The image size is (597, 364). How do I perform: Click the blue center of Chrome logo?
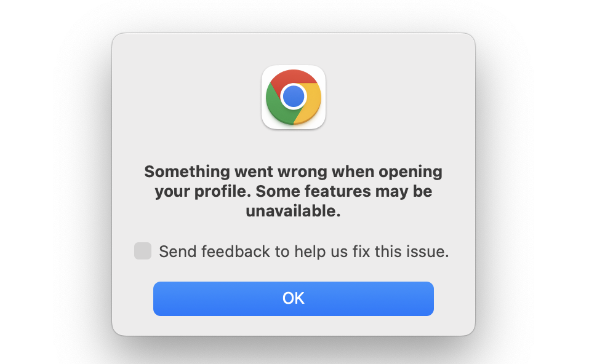(x=293, y=97)
